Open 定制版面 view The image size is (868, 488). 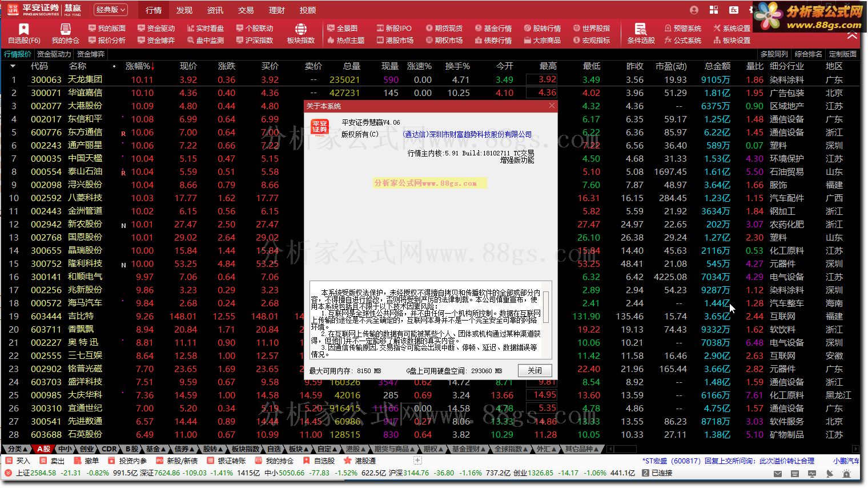coord(842,54)
